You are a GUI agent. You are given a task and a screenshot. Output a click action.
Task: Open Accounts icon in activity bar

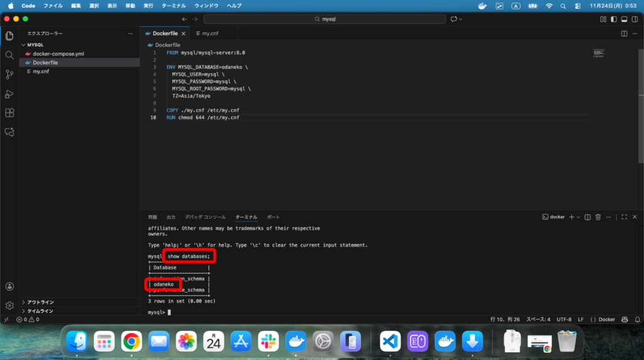pos(9,286)
